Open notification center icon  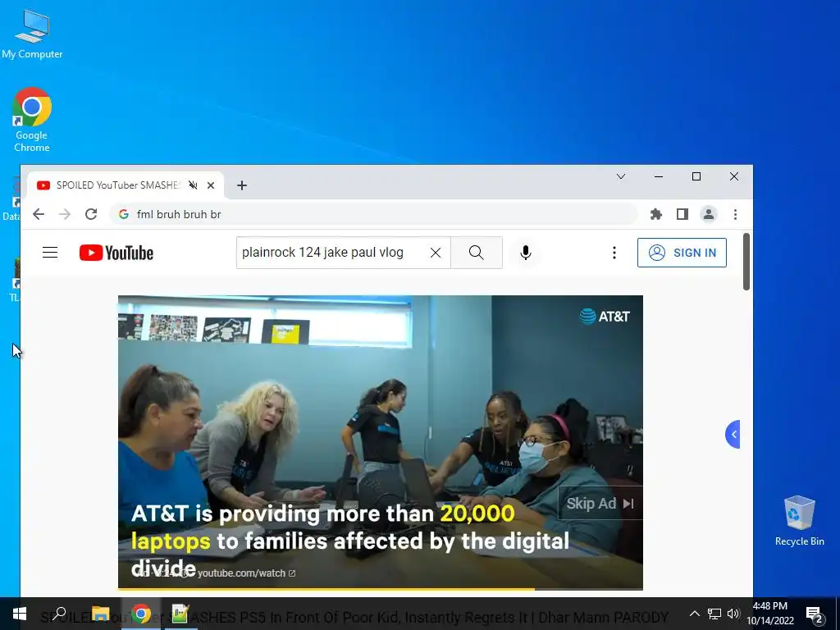[x=815, y=614]
